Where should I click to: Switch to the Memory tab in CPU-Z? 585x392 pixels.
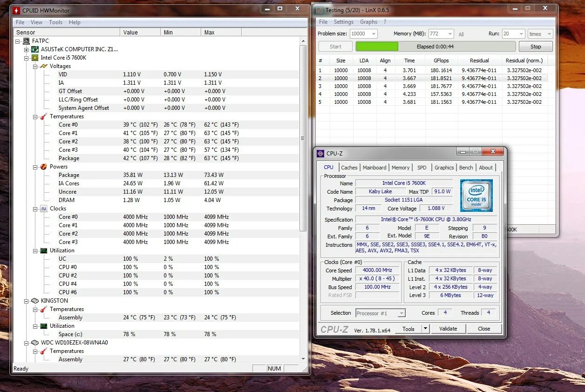point(401,168)
